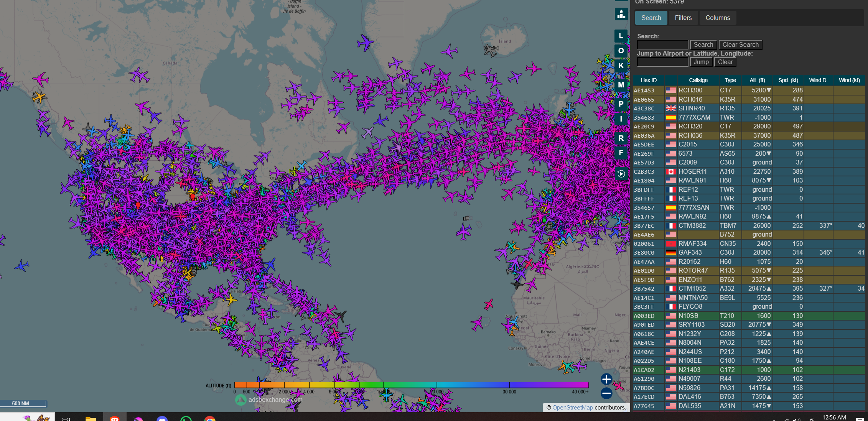The height and width of the screenshot is (421, 868).
Task: Zoom in with the plus button
Action: [606, 379]
